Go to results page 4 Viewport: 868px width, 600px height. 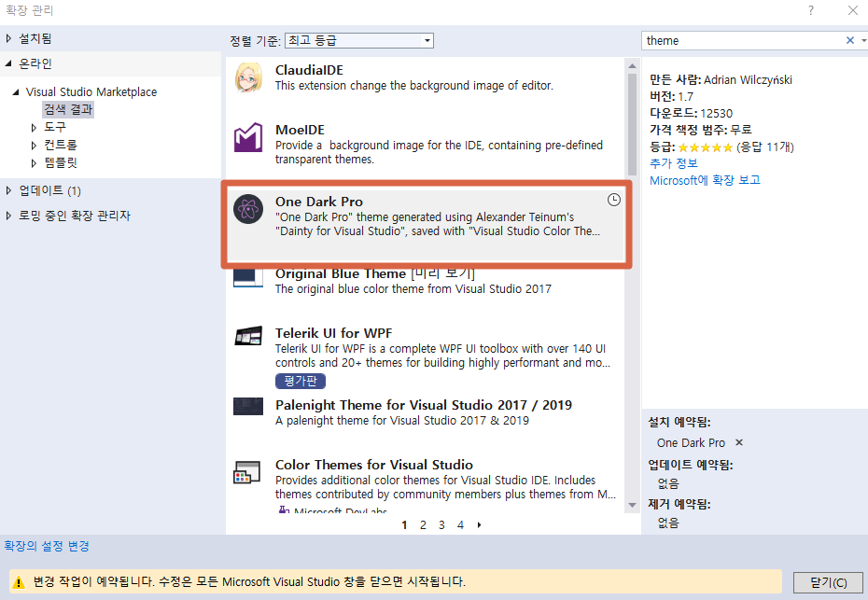coord(460,524)
